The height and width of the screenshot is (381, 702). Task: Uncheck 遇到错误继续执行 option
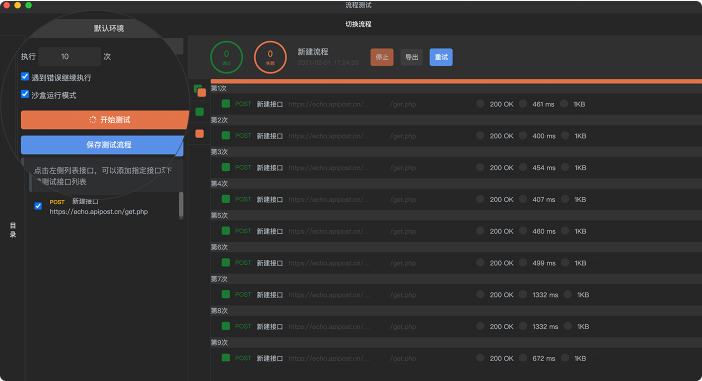25,77
